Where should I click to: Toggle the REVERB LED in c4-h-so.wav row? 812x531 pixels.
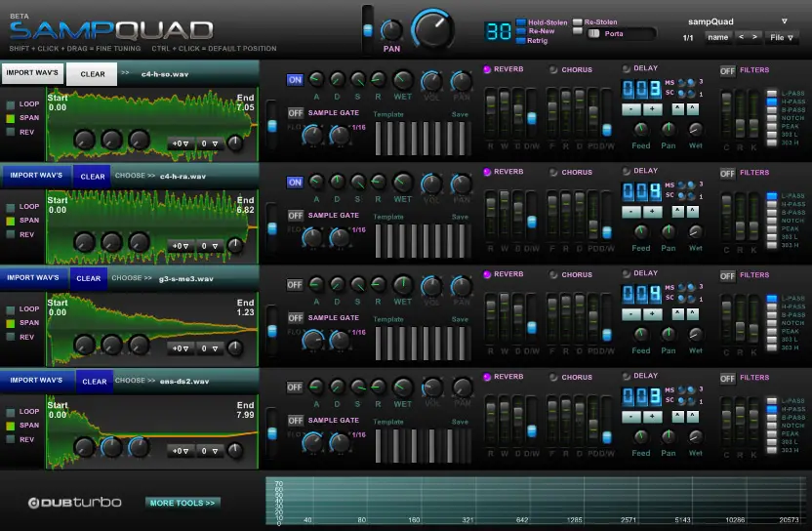coord(487,69)
